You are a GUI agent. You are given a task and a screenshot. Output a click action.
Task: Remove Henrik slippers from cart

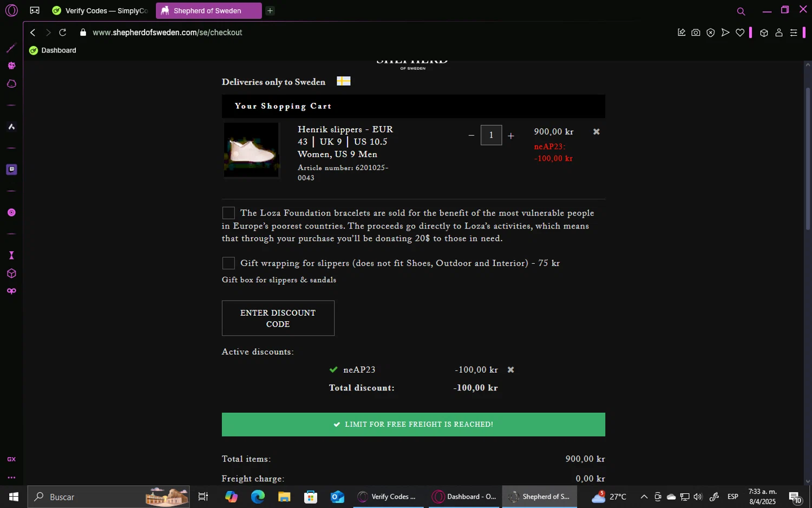(x=597, y=132)
